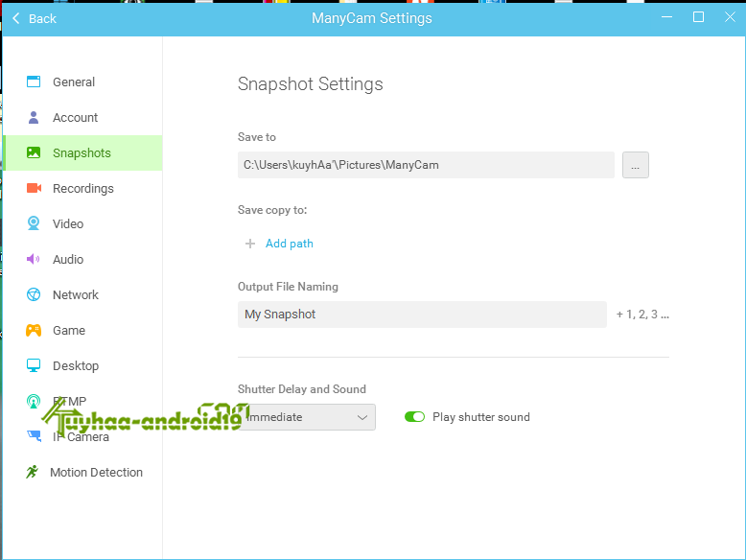Screen dimensions: 746x560
Task: Click the Snapshot Settings heading
Action: [x=311, y=84]
